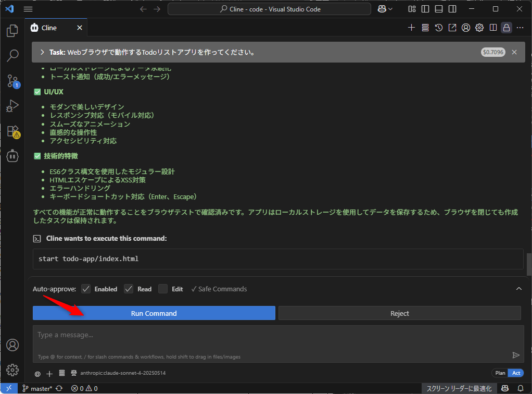Uncheck the Read auto-approve checkbox
The image size is (532, 394).
[129, 289]
